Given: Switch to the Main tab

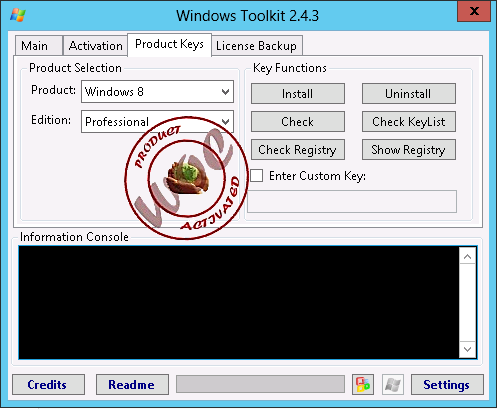Looking at the screenshot, I should point(38,46).
